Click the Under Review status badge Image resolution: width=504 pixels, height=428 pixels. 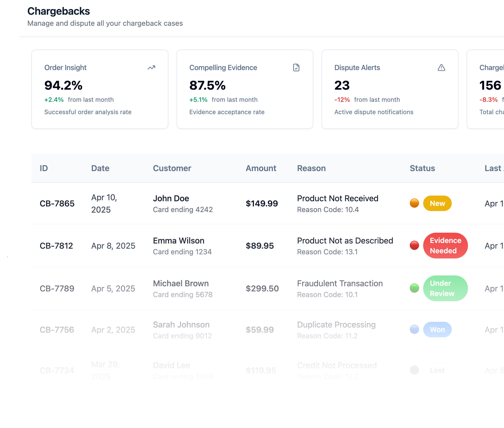coord(445,288)
